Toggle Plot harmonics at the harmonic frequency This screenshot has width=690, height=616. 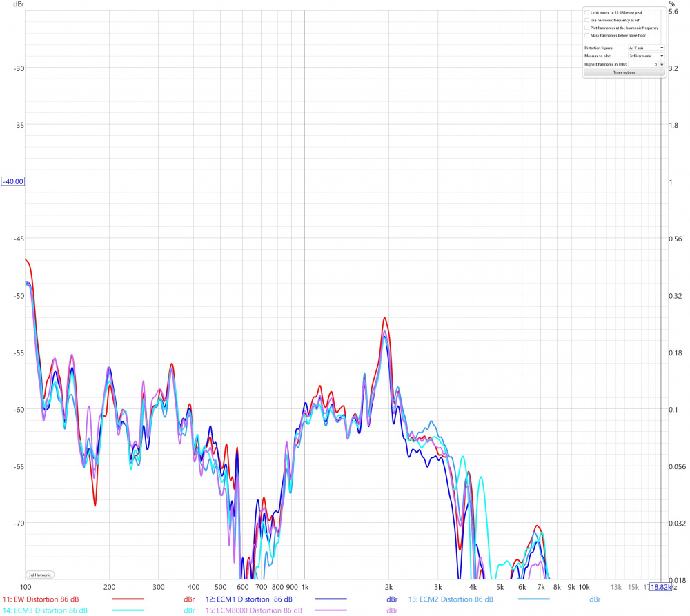tap(586, 28)
